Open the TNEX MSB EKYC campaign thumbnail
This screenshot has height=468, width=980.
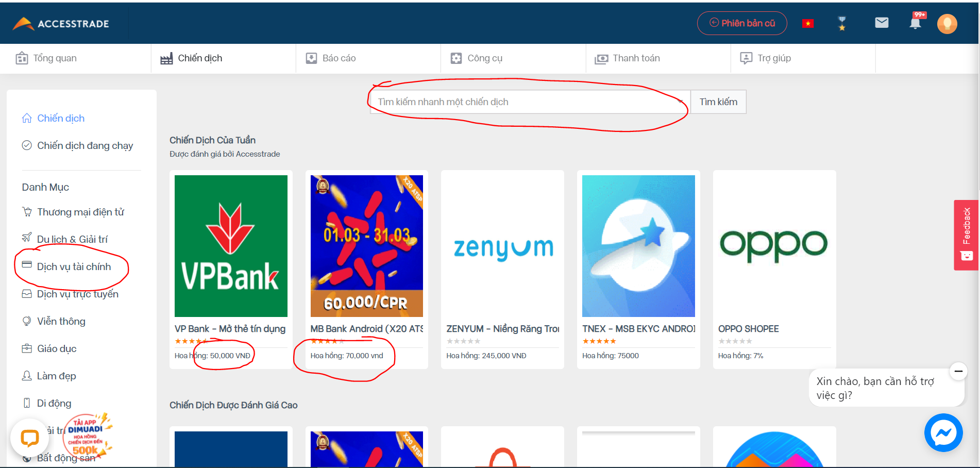point(638,246)
